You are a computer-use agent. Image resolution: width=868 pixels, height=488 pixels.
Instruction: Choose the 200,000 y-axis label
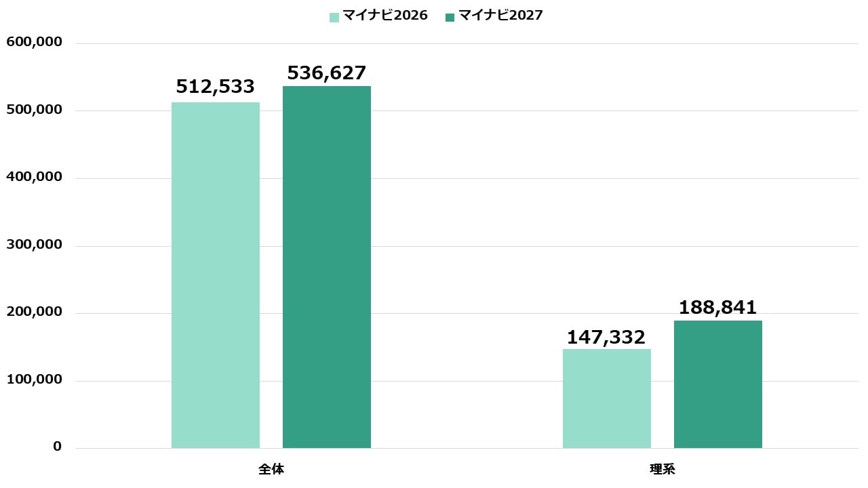[x=34, y=312]
